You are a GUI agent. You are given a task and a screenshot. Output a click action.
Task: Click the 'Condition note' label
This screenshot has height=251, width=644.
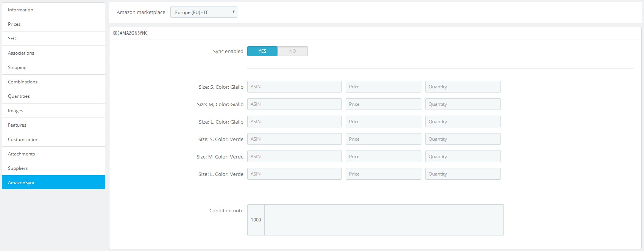click(226, 211)
